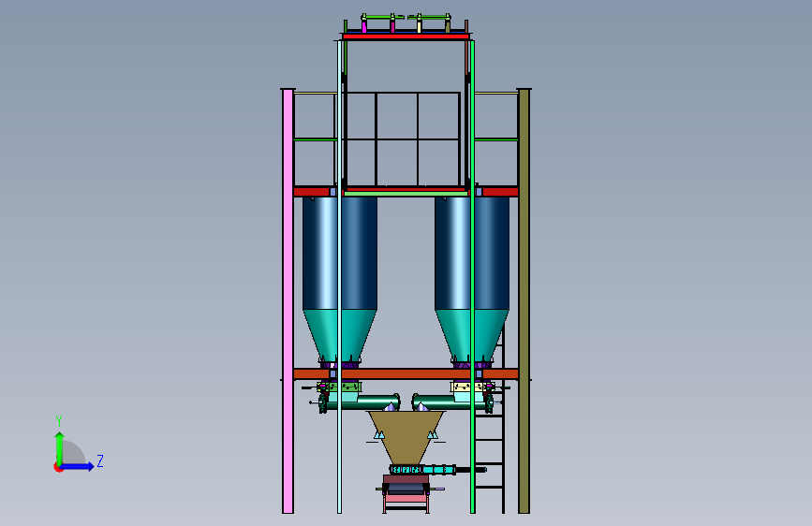Select the cyan cylinder actuator below hopper

point(438,470)
